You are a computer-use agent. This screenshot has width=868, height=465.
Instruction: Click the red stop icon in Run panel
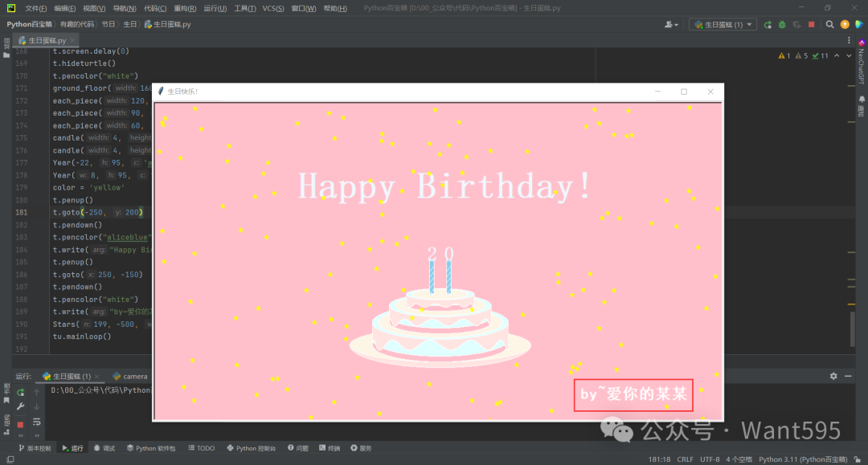tap(20, 425)
